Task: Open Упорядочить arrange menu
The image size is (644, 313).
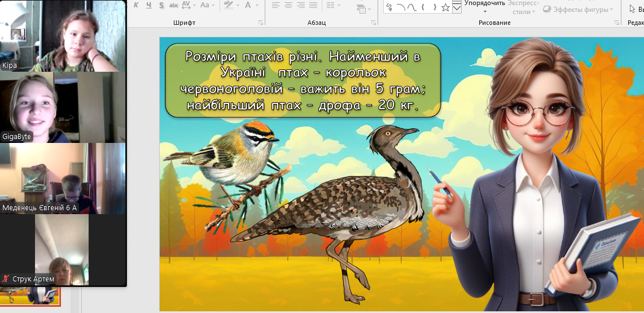Action: (485, 7)
